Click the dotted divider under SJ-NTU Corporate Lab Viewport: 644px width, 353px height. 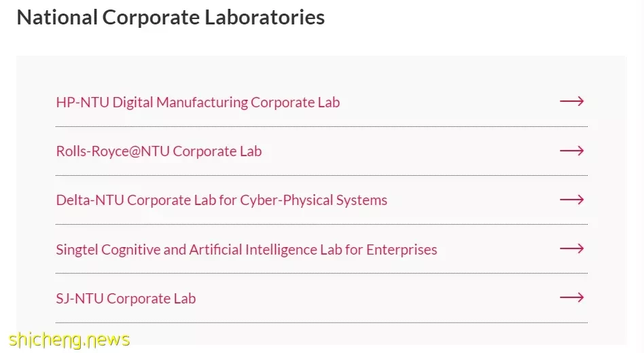[x=321, y=322]
